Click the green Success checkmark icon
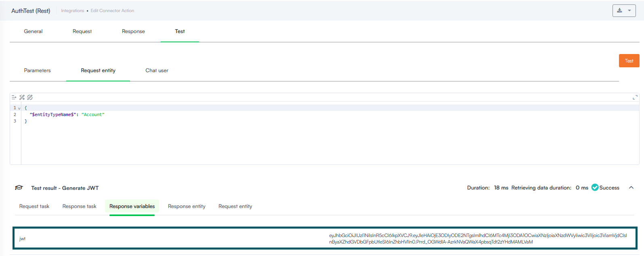The width and height of the screenshot is (644, 256). (x=595, y=187)
